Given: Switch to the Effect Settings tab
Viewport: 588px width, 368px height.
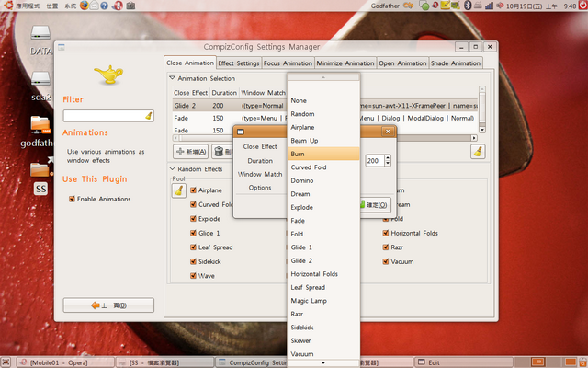Looking at the screenshot, I should [239, 63].
